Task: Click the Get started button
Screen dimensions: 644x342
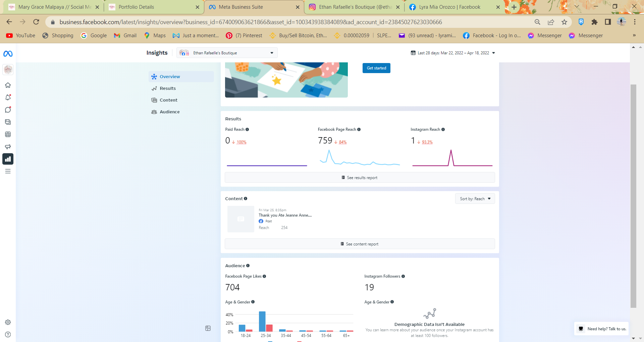Action: (x=376, y=68)
